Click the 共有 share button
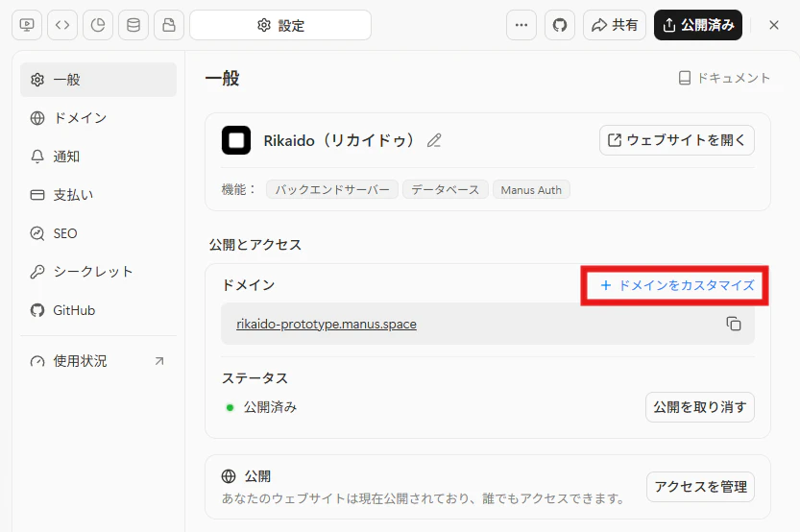The height and width of the screenshot is (532, 800). click(x=615, y=25)
